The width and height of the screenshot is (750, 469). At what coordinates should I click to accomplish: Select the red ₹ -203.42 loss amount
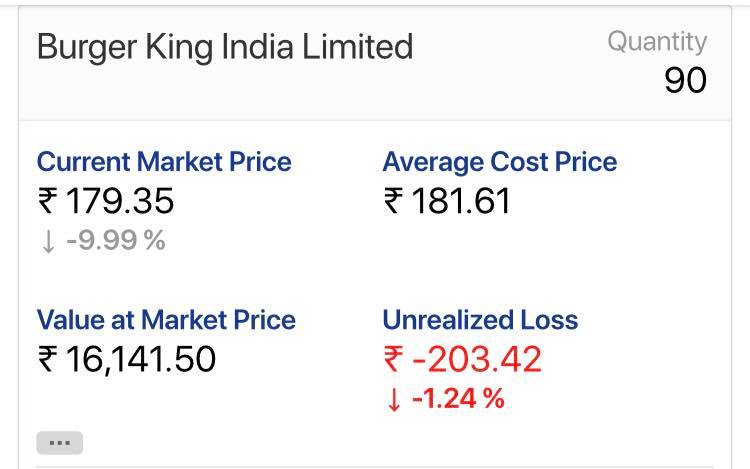[463, 359]
